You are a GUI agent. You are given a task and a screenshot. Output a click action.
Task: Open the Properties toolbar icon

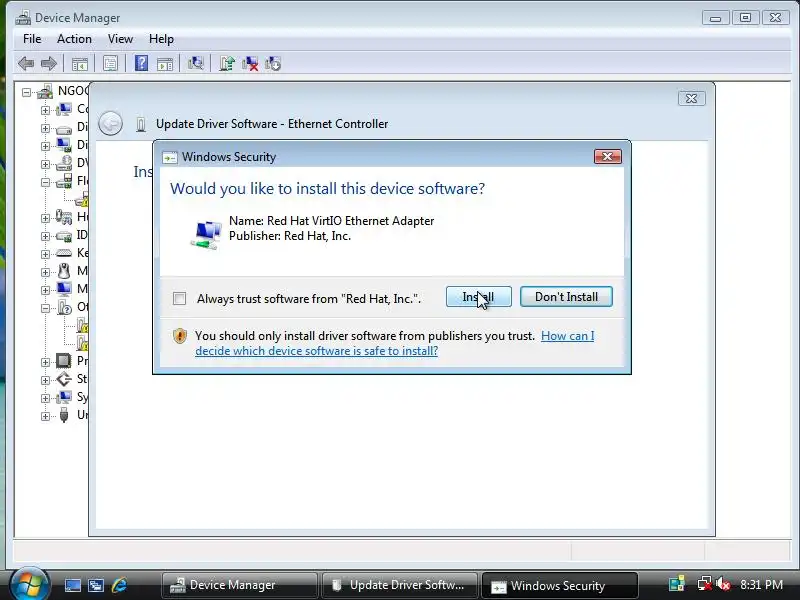tap(110, 64)
